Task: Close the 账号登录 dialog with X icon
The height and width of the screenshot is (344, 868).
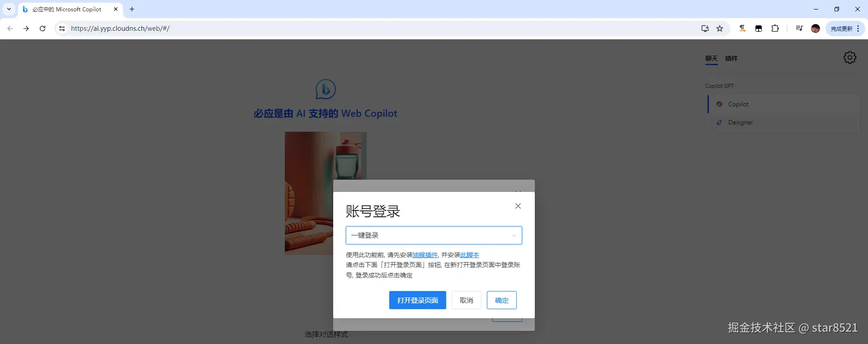Action: 518,206
